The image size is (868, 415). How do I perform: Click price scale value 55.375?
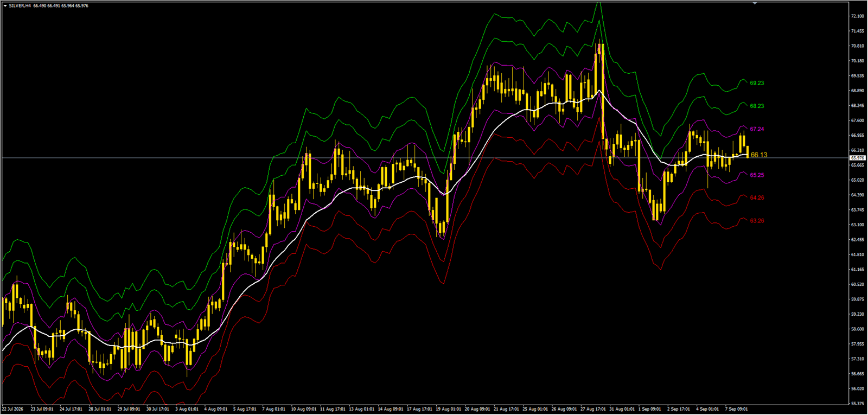[858, 404]
